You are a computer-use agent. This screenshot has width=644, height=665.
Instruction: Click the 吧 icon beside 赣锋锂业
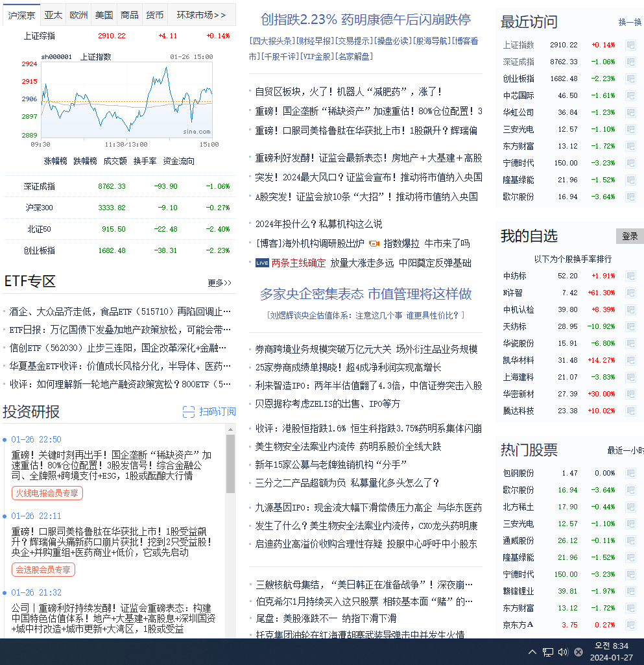[630, 591]
